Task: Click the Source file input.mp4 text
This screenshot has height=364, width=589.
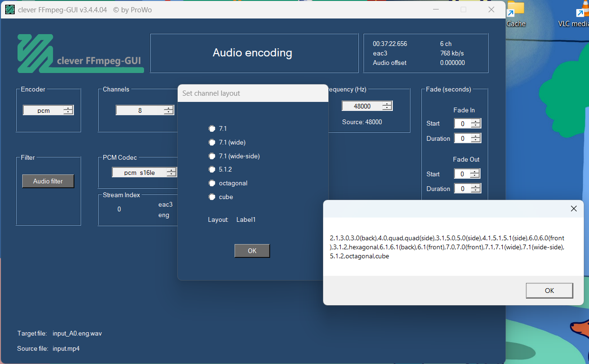Action: [66, 348]
